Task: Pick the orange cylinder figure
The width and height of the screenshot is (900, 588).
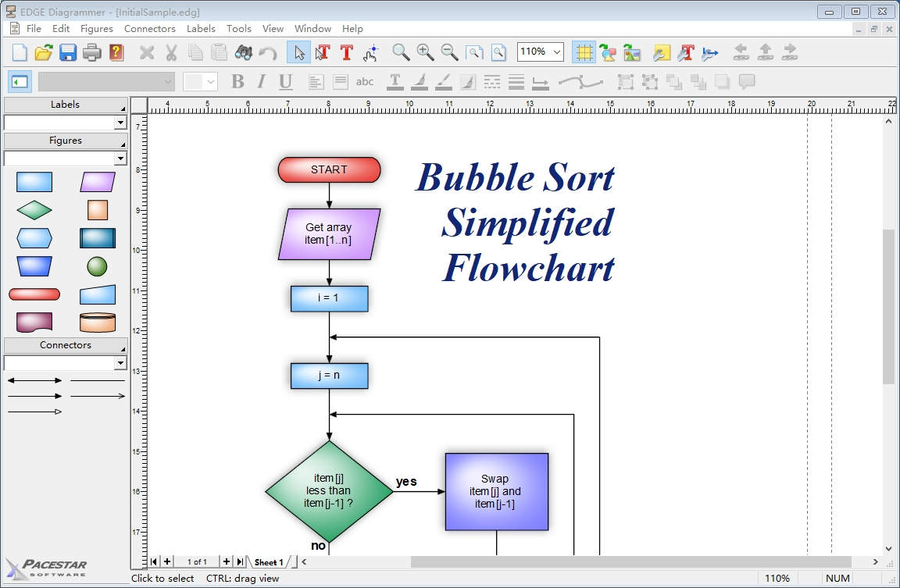Action: click(x=98, y=323)
